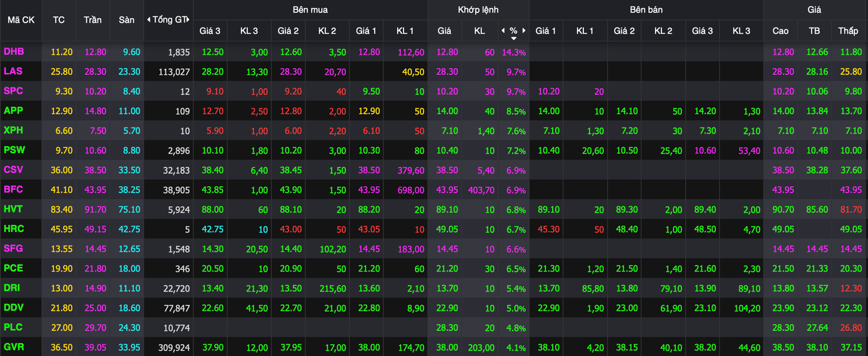Sort by the Trần column header
Image resolution: width=868 pixels, height=356 pixels.
pyautogui.click(x=92, y=20)
